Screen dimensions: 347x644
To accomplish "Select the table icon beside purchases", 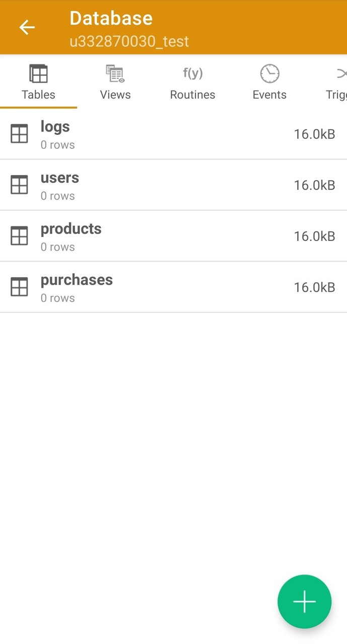I will point(19,287).
